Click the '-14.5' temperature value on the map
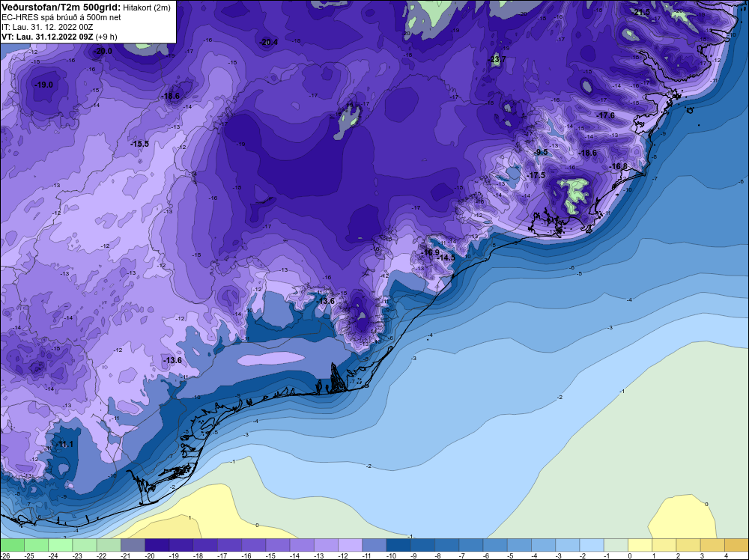This screenshot has width=749, height=560. tap(446, 258)
